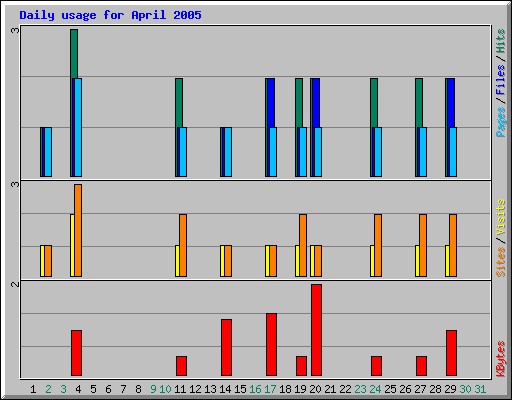
Task: Click day label 5 on the axis
Action: [x=93, y=389]
